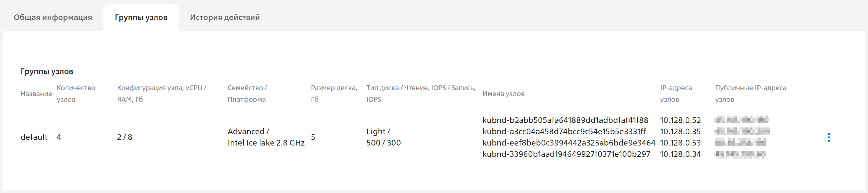The width and height of the screenshot is (868, 193).
Task: Click the Семейство / Платформа column header
Action: (x=247, y=94)
